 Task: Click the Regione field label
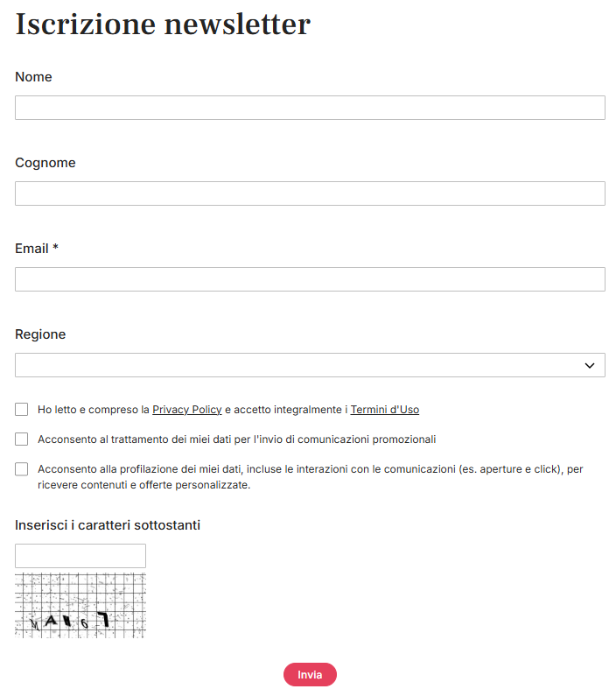(x=40, y=334)
